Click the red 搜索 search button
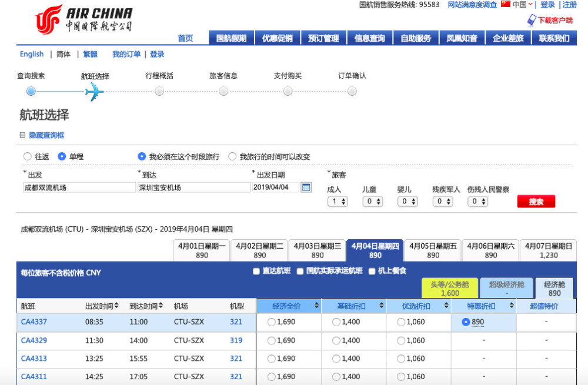 pyautogui.click(x=536, y=201)
